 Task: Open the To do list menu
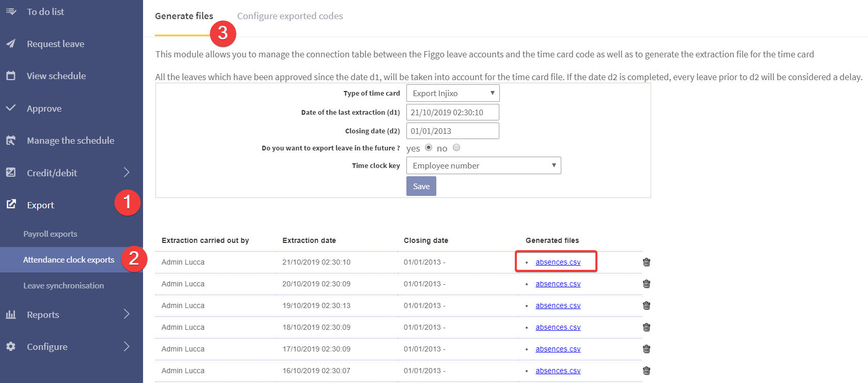(45, 11)
